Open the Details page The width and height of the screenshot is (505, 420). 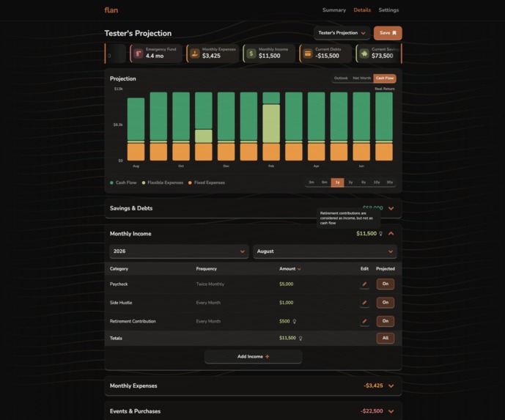(x=362, y=10)
